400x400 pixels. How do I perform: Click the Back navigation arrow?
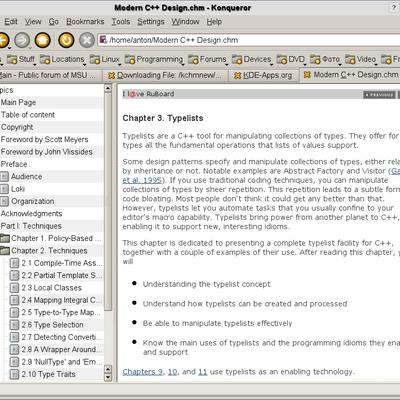click(x=3, y=40)
